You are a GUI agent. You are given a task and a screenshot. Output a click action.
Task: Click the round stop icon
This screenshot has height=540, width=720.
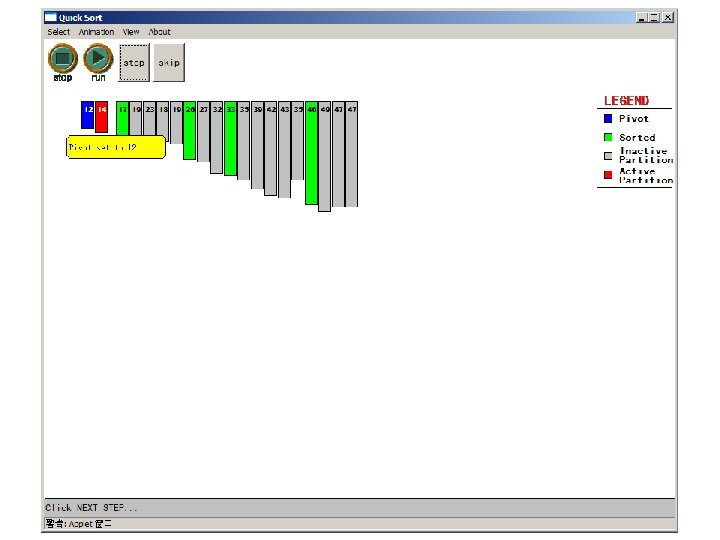(63, 58)
